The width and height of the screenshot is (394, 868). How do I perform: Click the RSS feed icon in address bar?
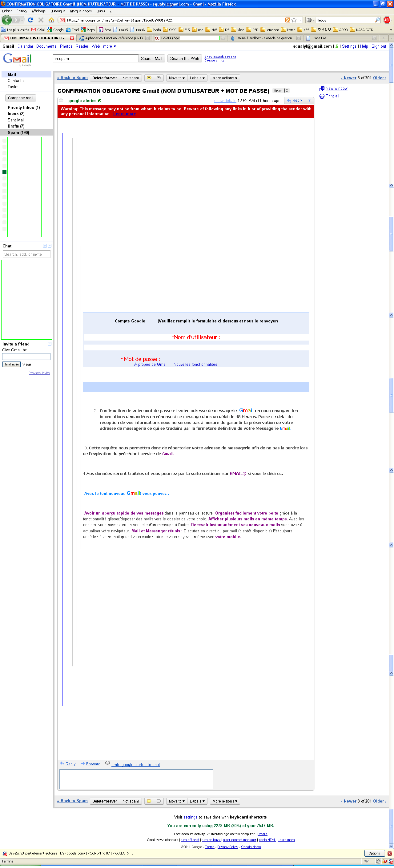pyautogui.click(x=287, y=20)
